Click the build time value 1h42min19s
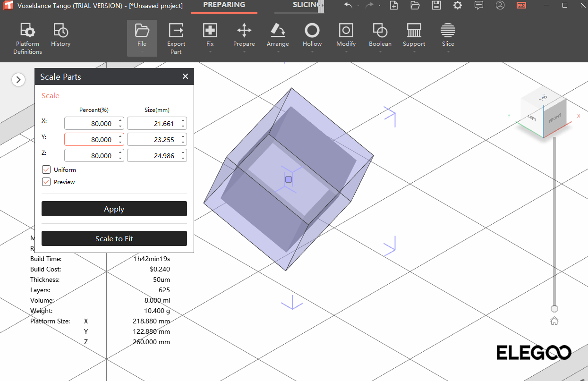 click(x=152, y=259)
